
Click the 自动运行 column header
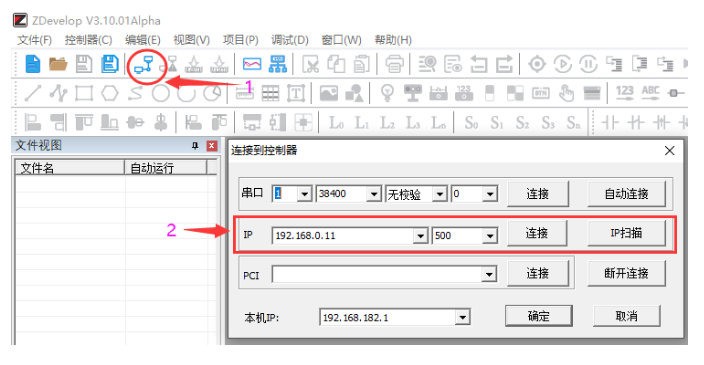(x=166, y=168)
